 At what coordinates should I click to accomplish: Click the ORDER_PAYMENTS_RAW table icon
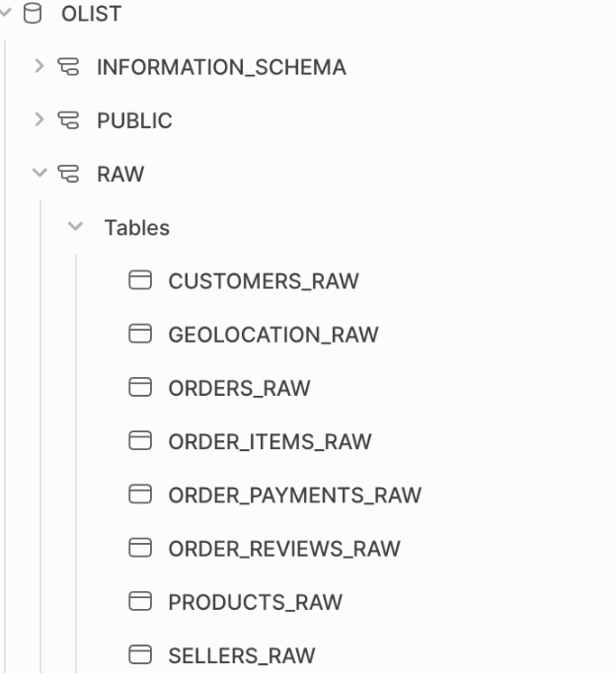140,495
